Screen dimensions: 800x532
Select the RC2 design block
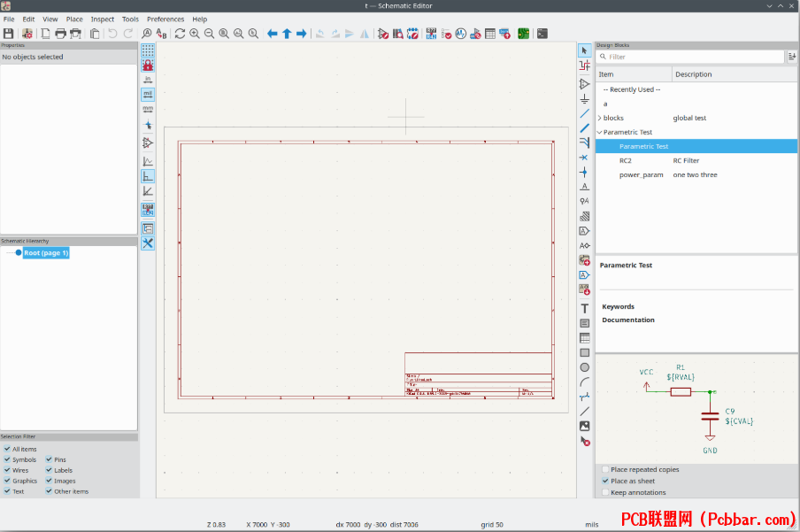click(x=696, y=160)
